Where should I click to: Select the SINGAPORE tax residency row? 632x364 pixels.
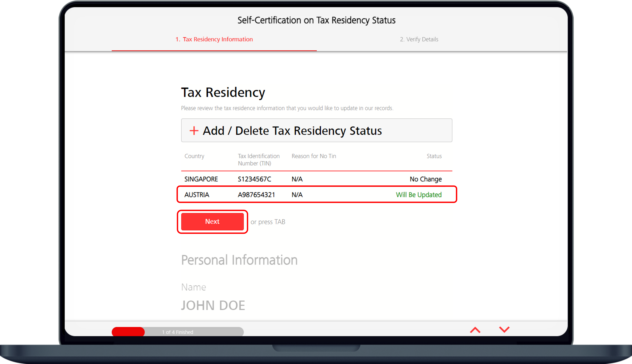click(x=316, y=179)
